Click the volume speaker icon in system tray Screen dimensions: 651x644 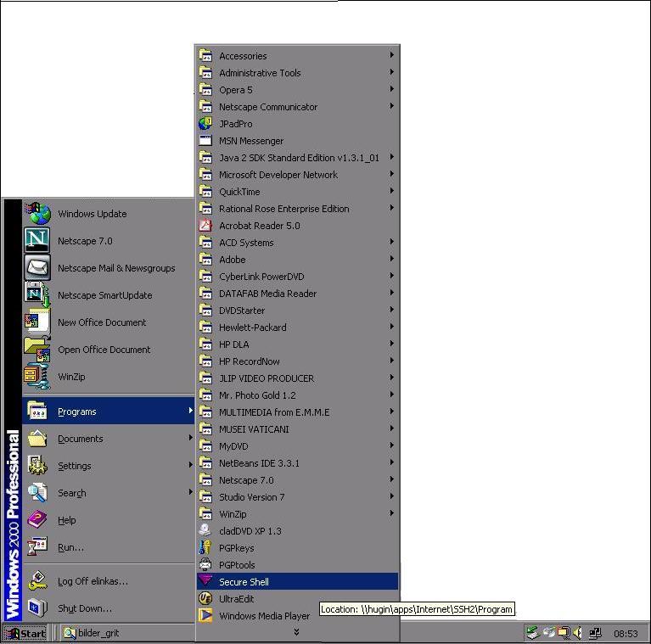point(577,633)
